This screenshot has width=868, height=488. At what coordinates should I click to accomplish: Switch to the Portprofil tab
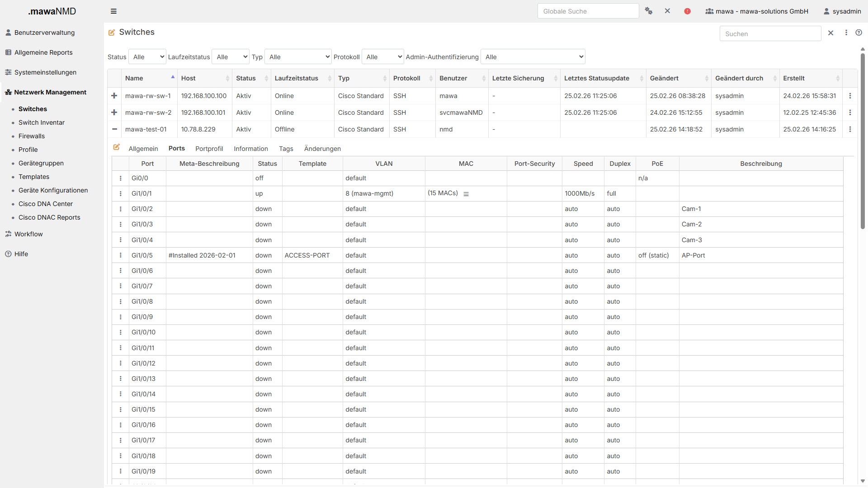(x=209, y=149)
